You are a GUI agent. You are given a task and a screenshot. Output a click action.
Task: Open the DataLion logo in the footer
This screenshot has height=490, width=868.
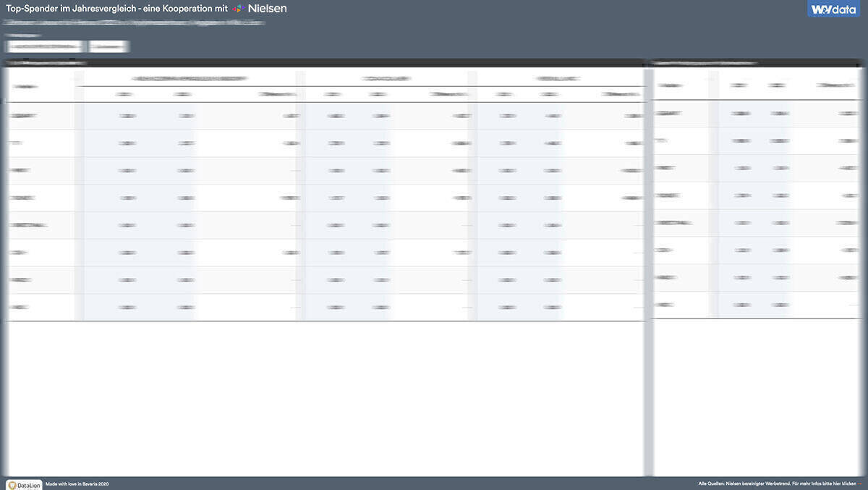point(24,483)
